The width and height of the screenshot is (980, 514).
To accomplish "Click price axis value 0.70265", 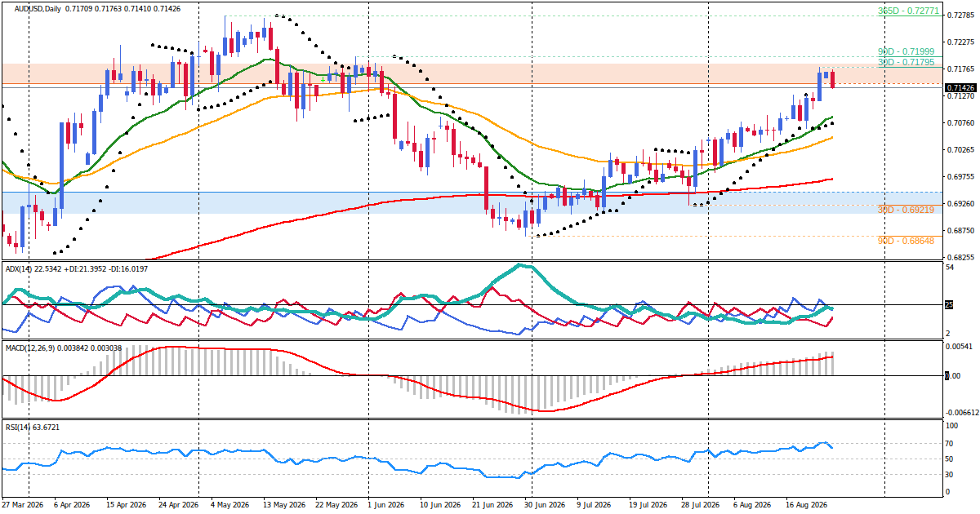I will coord(960,150).
